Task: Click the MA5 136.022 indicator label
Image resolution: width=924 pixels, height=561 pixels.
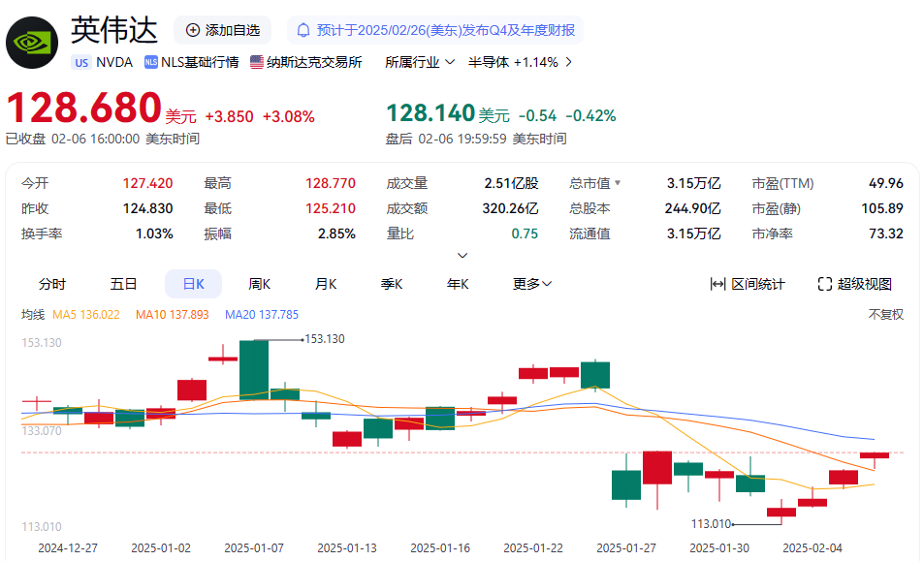Action: coord(86,315)
